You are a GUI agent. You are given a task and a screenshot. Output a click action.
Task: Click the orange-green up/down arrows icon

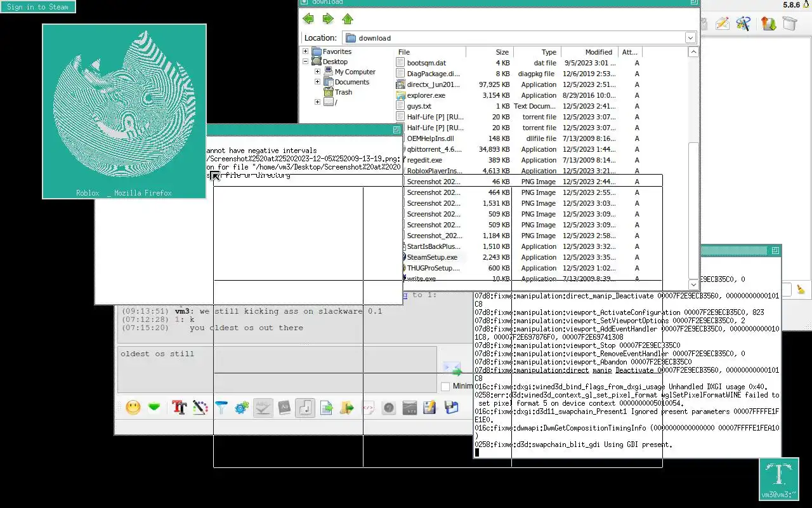click(x=769, y=23)
